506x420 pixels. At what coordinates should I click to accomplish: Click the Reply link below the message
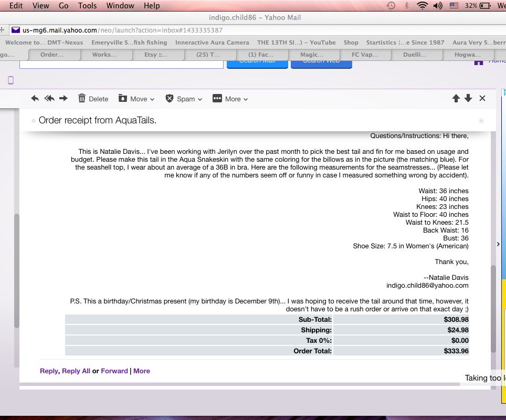[49, 371]
